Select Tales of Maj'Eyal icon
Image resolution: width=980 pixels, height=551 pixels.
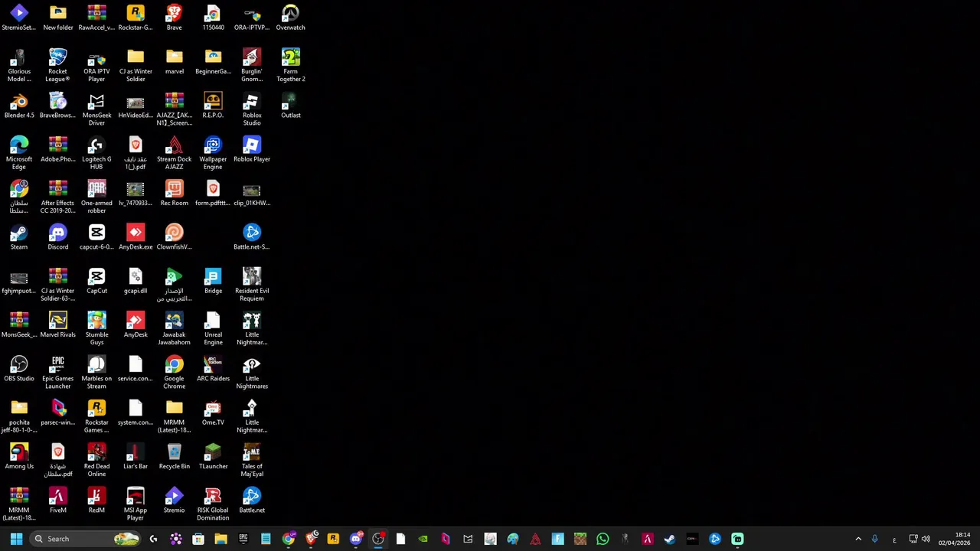tap(252, 461)
